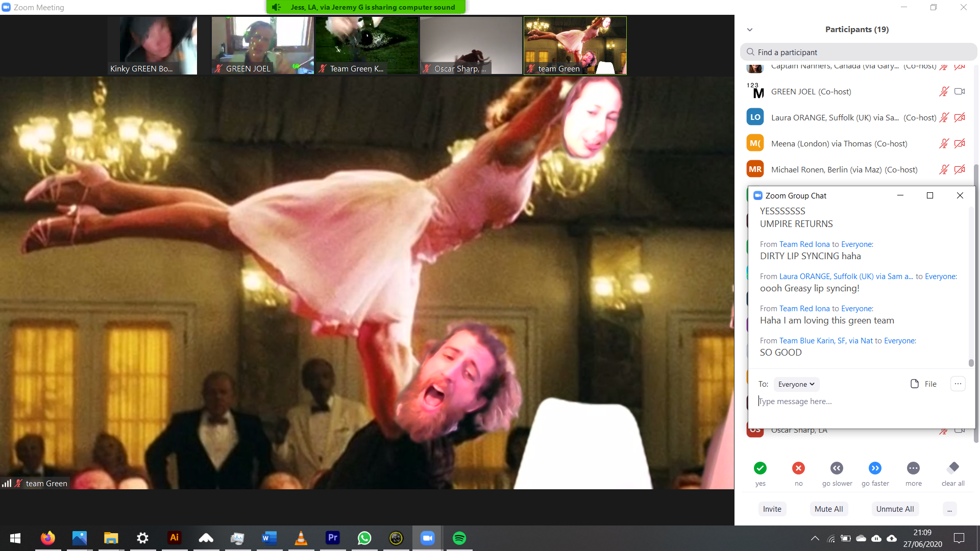Click the Find a participant search field

859,52
